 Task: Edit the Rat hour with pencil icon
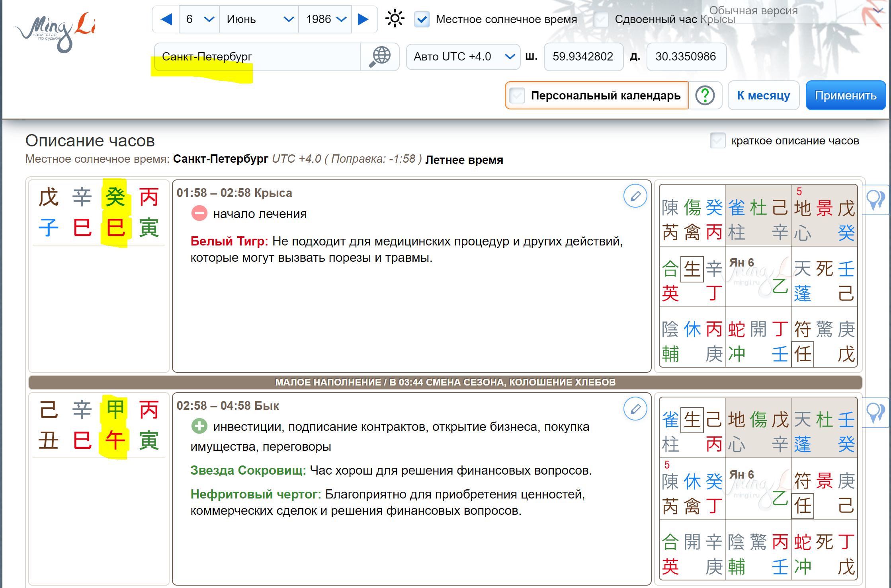tap(635, 196)
